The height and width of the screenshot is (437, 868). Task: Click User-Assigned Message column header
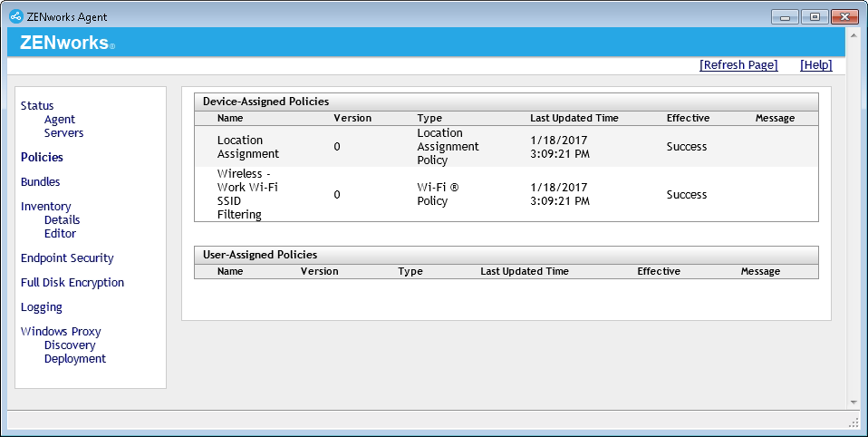point(760,271)
